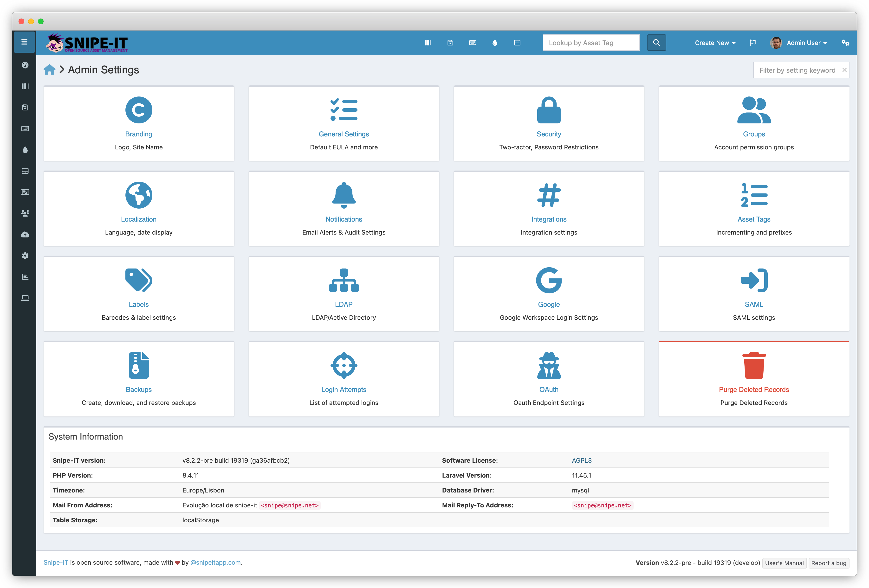Viewport: 869px width, 588px height.
Task: Click the AGPL3 software license link
Action: 581,460
